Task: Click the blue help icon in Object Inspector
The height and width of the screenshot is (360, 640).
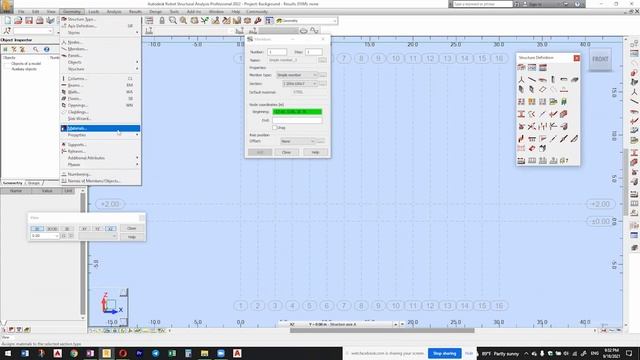Action: 47,49
